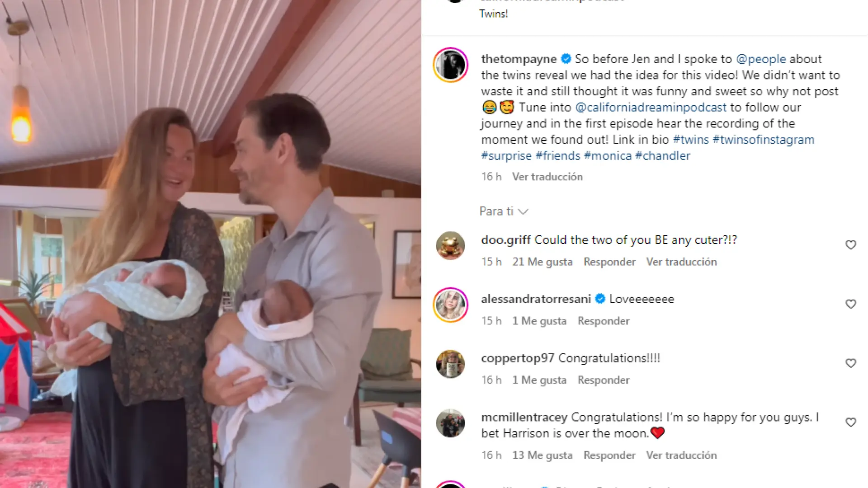This screenshot has height=488, width=868.
Task: Open the @californiadreaminpodcast mention link
Action: point(651,108)
